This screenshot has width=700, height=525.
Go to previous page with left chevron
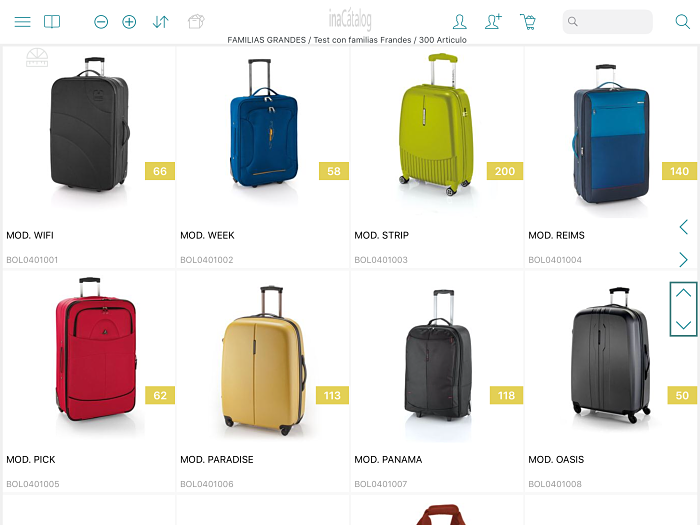coord(683,227)
